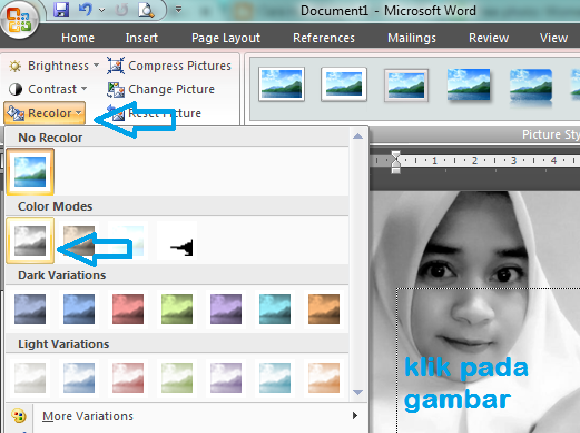Image resolution: width=580 pixels, height=433 pixels.
Task: Choose the Washout color mode
Action: tap(128, 240)
